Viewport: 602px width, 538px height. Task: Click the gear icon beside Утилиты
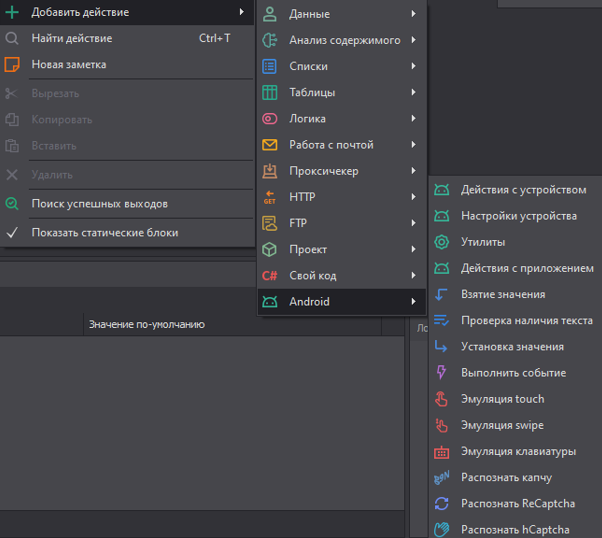pyautogui.click(x=442, y=242)
